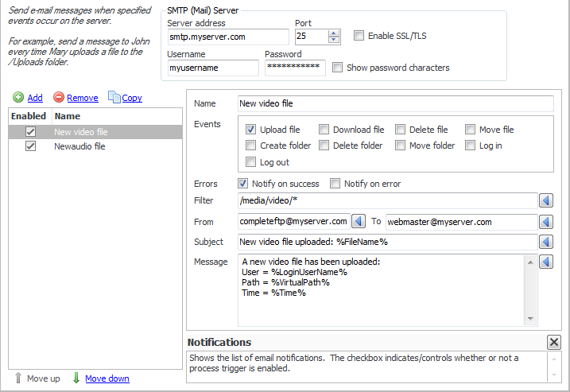Image resolution: width=570 pixels, height=392 pixels.
Task: Click the SMTP Server address field
Action: pyautogui.click(x=227, y=37)
